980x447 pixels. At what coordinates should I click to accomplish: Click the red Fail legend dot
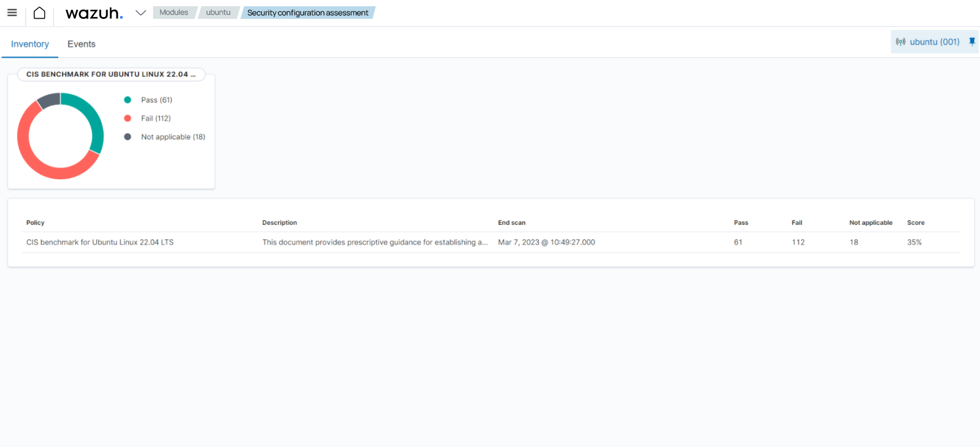pyautogui.click(x=128, y=118)
